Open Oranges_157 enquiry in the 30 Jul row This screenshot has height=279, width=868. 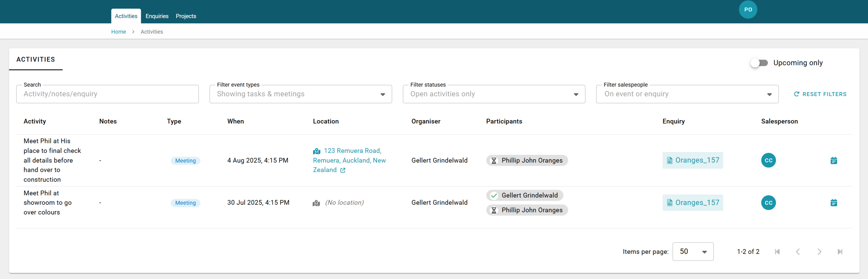pos(692,203)
